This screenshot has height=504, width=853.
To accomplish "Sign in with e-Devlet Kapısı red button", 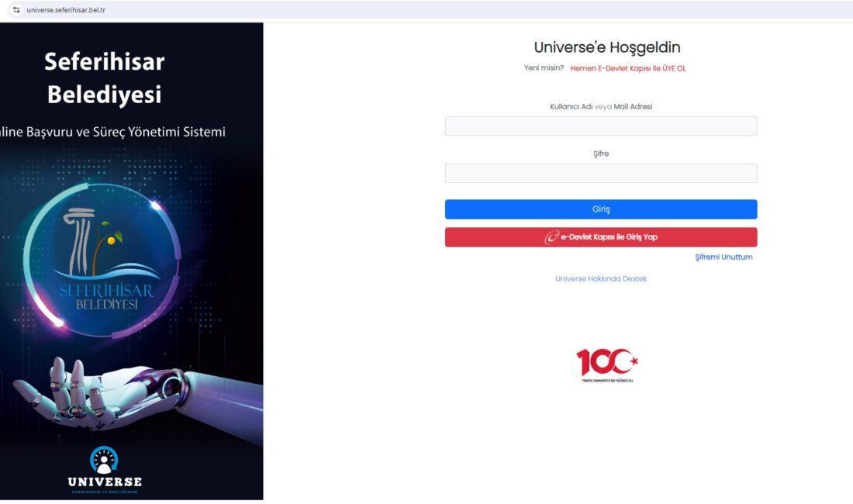I will coord(600,237).
